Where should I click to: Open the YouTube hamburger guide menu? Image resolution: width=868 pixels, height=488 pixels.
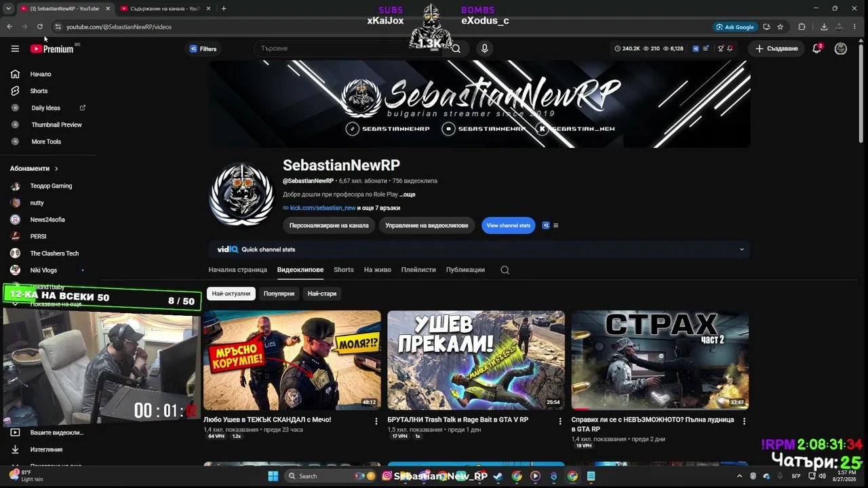click(x=15, y=49)
